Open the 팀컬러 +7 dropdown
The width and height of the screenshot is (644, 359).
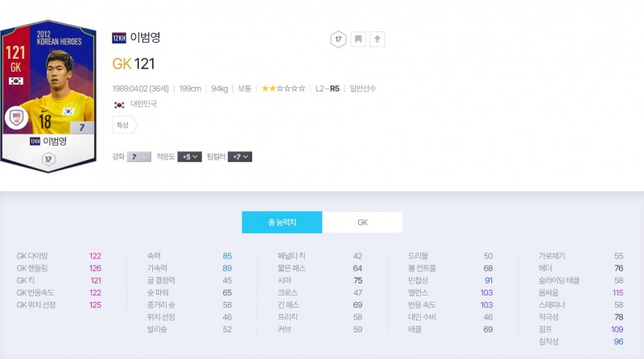(x=240, y=156)
